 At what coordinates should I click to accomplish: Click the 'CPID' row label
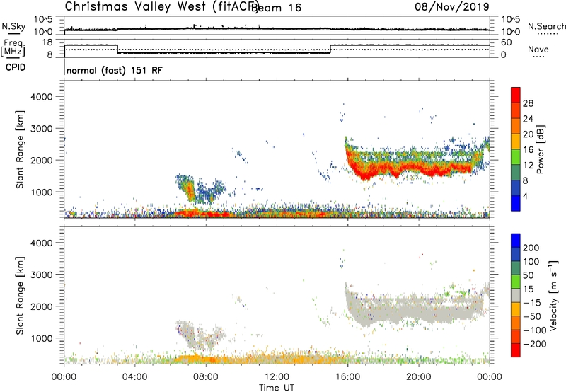tap(16, 67)
